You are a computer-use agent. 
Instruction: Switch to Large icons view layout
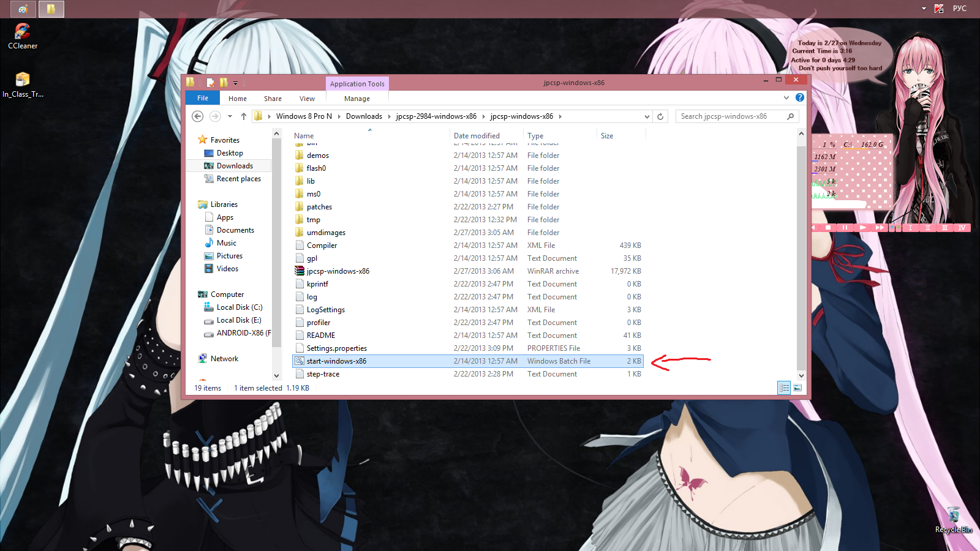click(797, 388)
